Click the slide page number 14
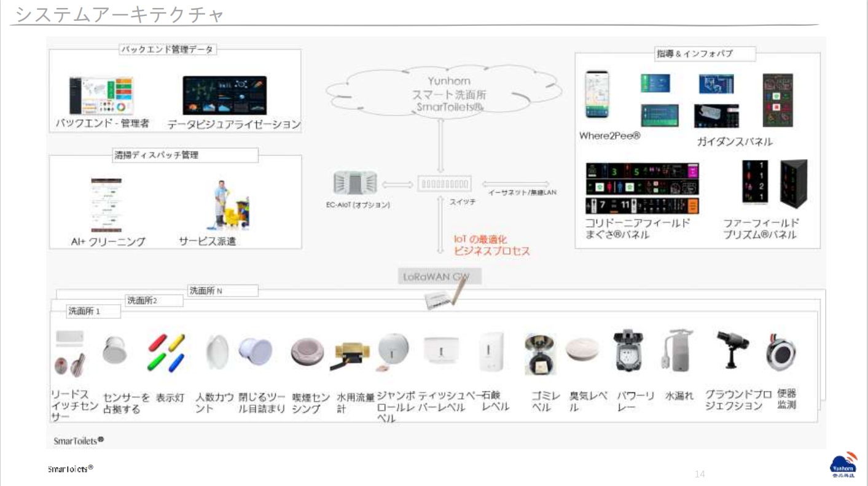This screenshot has height=486, width=868. point(700,474)
